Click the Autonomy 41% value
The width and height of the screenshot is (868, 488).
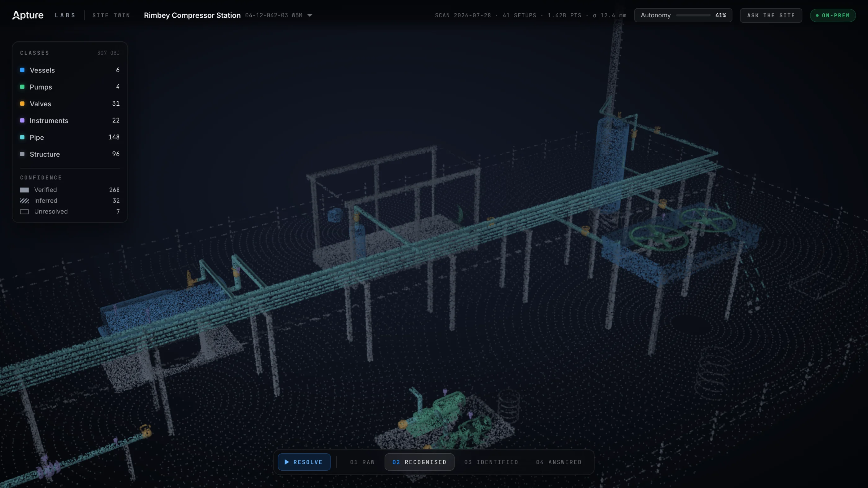click(720, 15)
